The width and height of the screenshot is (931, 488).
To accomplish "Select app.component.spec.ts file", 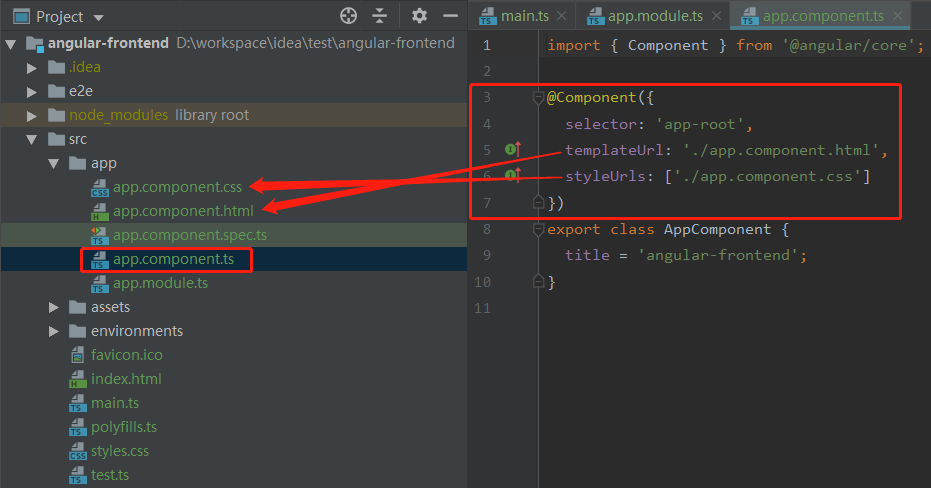I will pyautogui.click(x=189, y=235).
